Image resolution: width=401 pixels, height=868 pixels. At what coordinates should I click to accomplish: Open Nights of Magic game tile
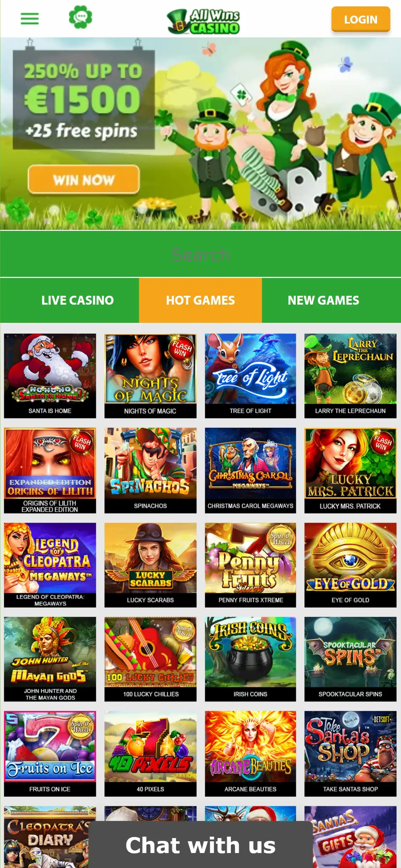(x=150, y=376)
